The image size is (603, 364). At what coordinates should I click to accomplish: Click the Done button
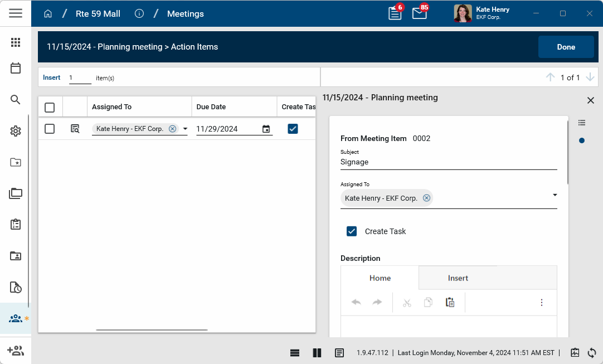(x=566, y=47)
